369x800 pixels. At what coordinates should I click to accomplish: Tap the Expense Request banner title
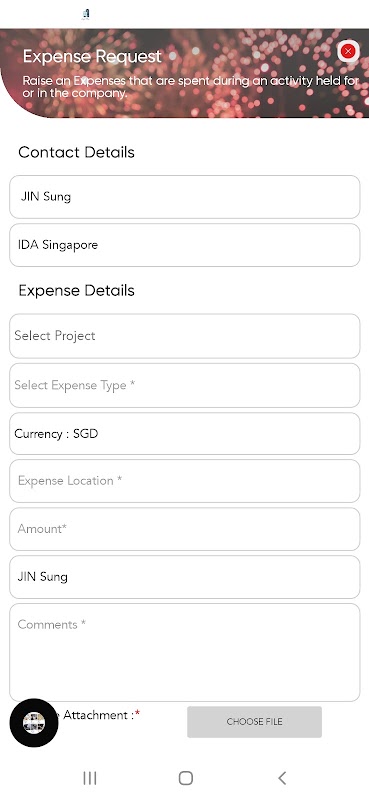[x=92, y=56]
